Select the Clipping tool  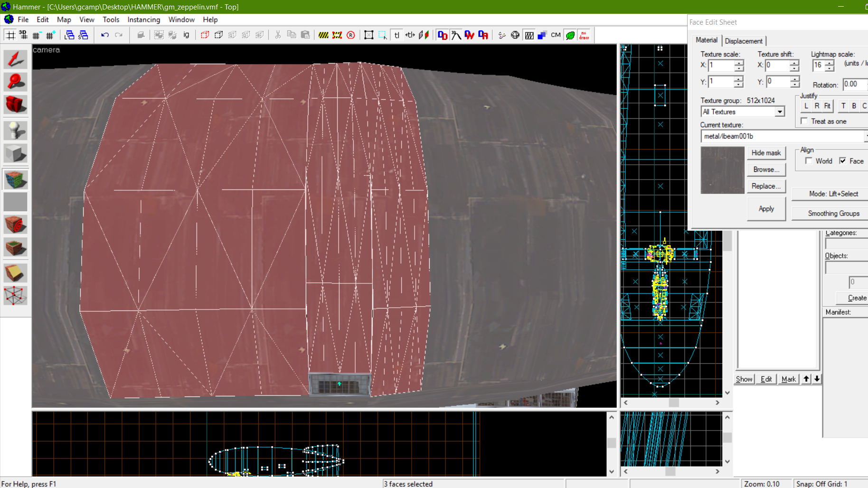point(15,273)
